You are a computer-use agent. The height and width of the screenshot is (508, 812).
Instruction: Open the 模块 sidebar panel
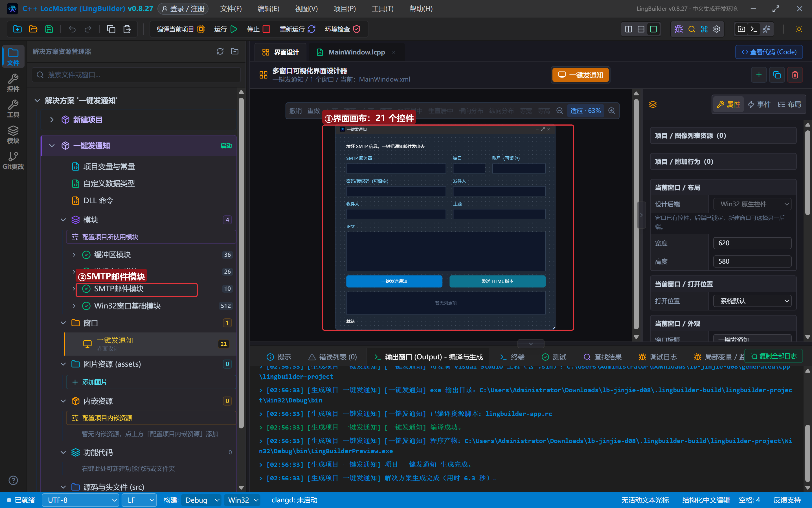pos(13,134)
